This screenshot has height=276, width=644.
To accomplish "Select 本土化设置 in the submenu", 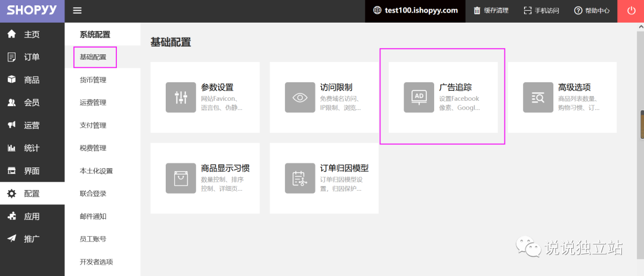I will (96, 171).
